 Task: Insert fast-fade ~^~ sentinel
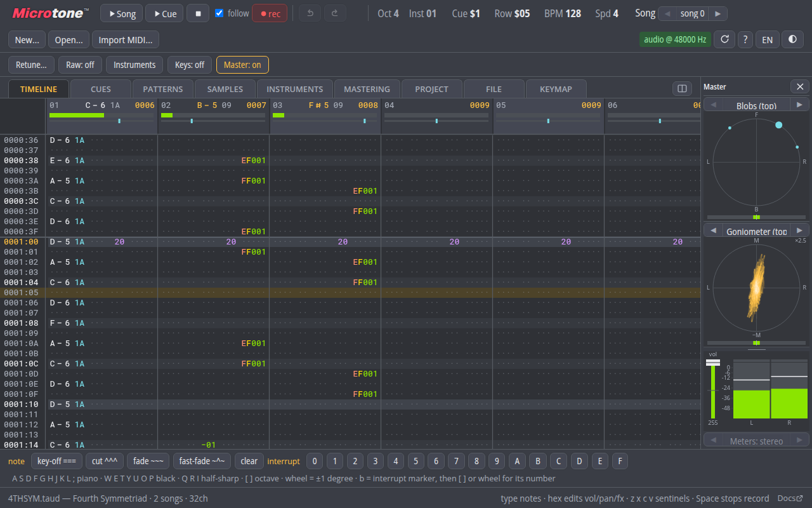(x=202, y=461)
